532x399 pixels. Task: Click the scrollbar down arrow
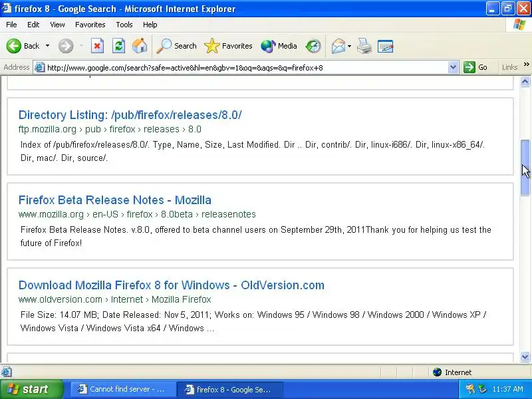pos(525,356)
